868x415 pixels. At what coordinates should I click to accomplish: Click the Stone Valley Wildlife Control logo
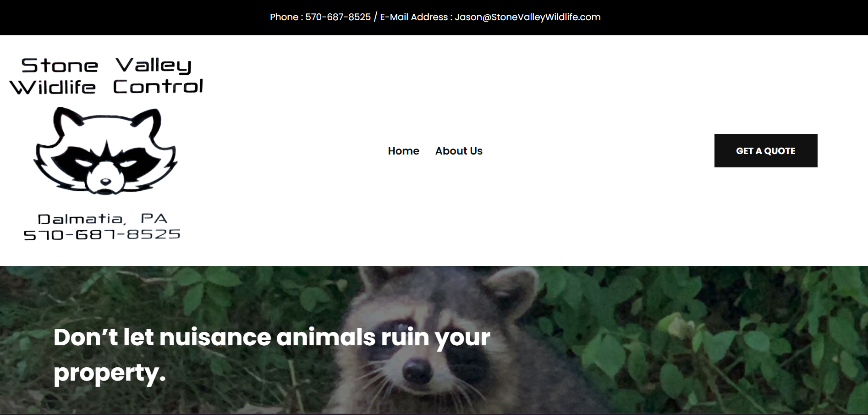click(x=106, y=149)
